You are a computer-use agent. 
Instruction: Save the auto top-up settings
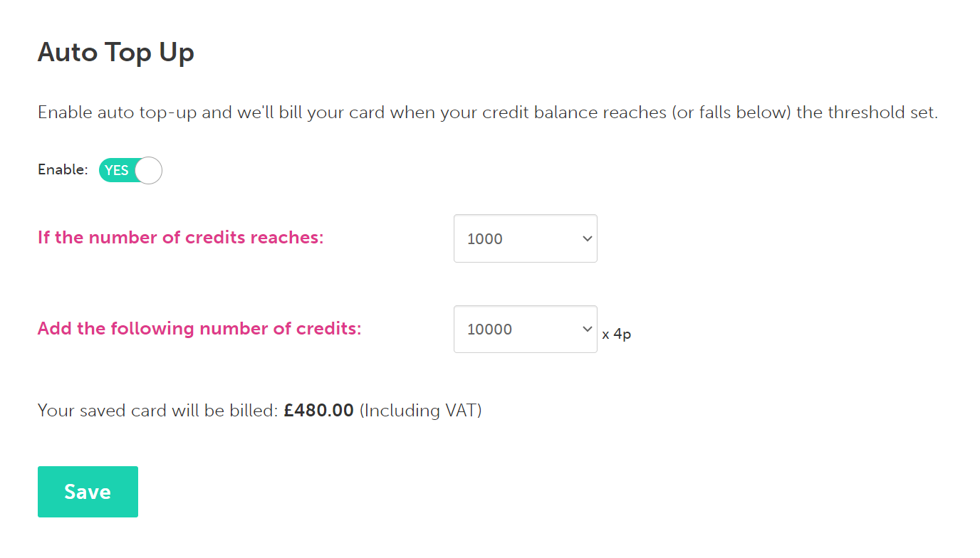pos(88,491)
